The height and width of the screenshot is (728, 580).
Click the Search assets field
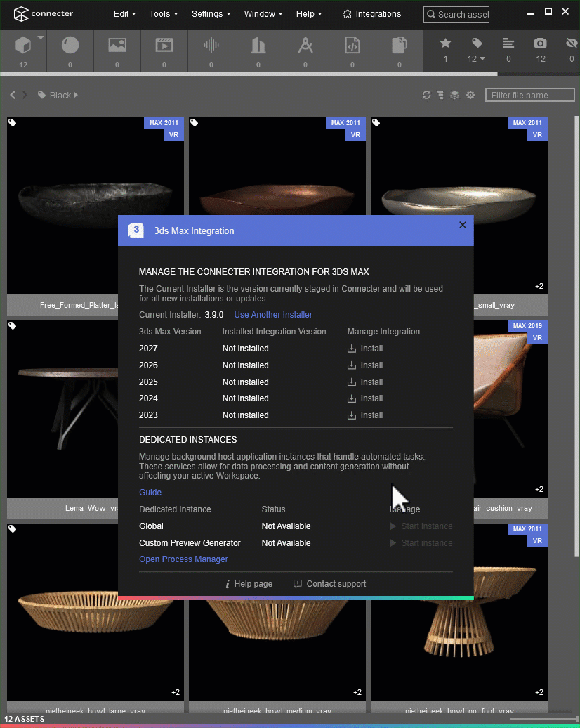click(x=456, y=14)
